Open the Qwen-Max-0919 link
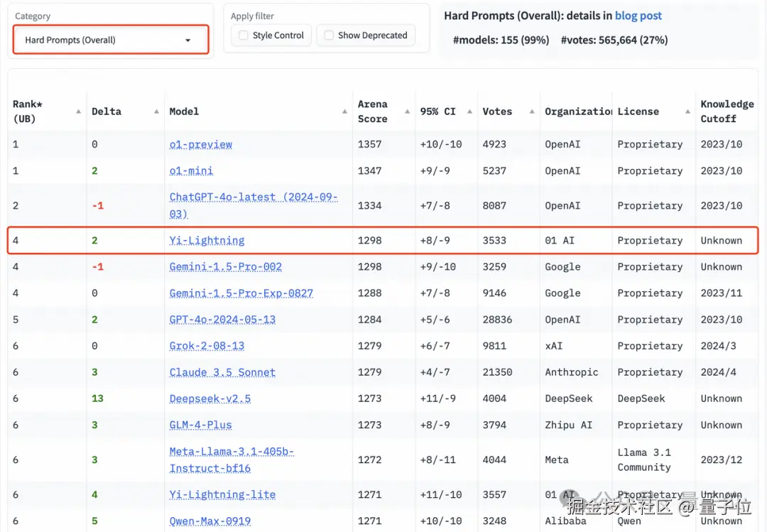 [210, 521]
